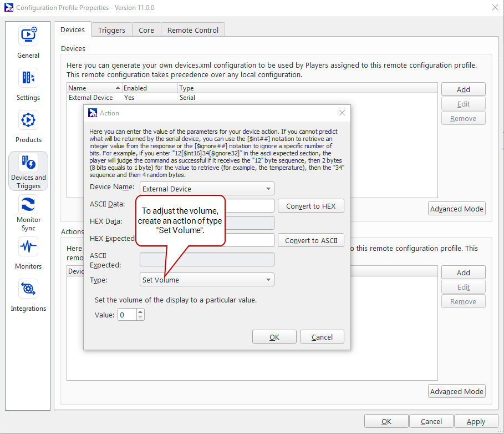This screenshot has width=504, height=434.
Task: Open the Settings sidebar icon
Action: [28, 78]
